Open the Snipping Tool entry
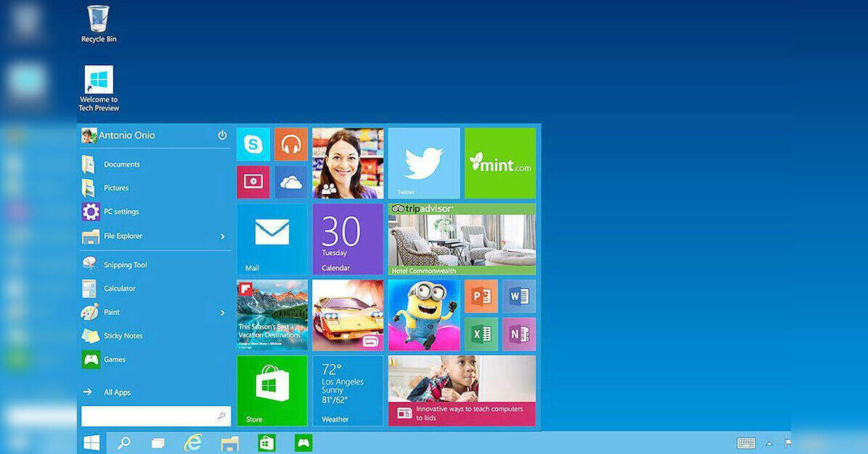This screenshot has width=868, height=454. tap(125, 265)
